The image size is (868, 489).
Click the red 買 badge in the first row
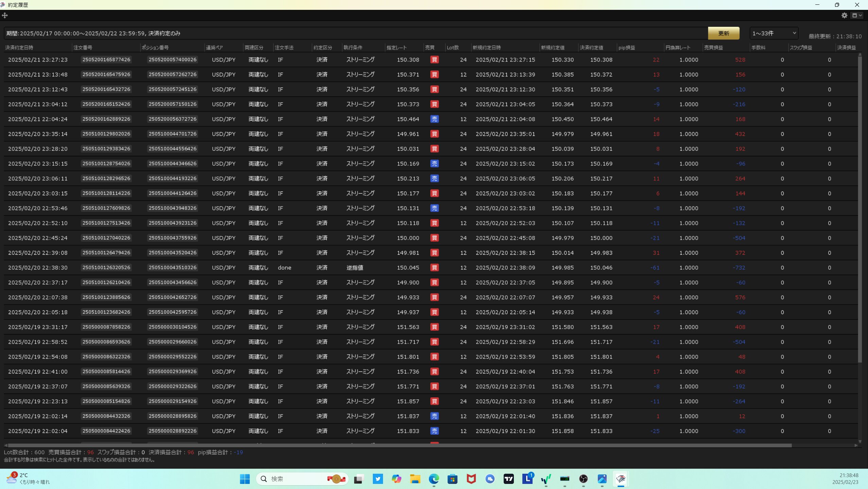click(x=434, y=60)
